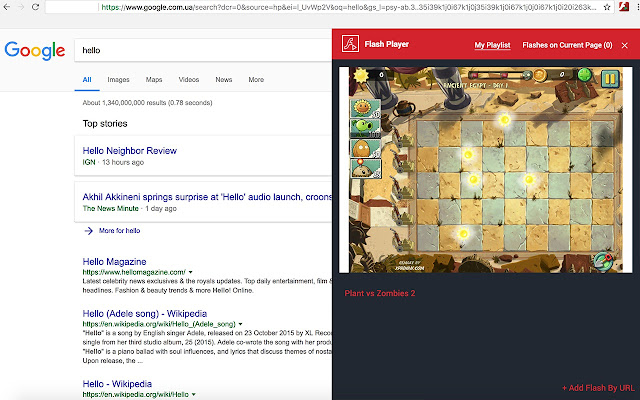Click the gold coin icon in the game

[540, 75]
